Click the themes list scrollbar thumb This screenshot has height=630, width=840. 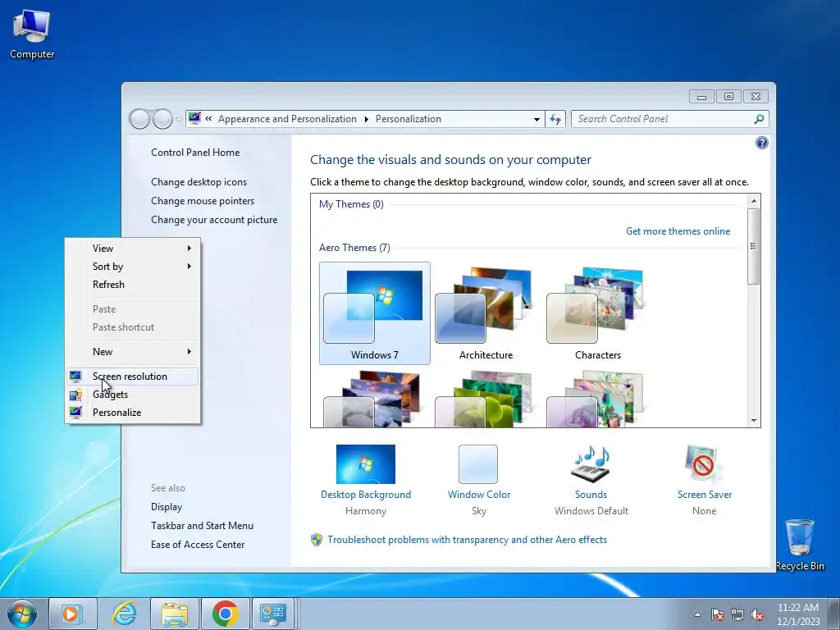pyautogui.click(x=754, y=246)
